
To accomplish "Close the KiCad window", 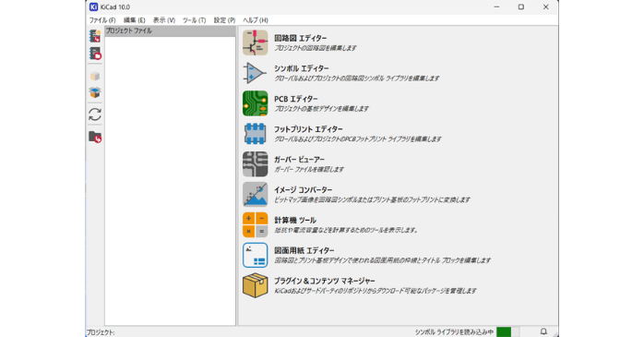I will [x=546, y=7].
